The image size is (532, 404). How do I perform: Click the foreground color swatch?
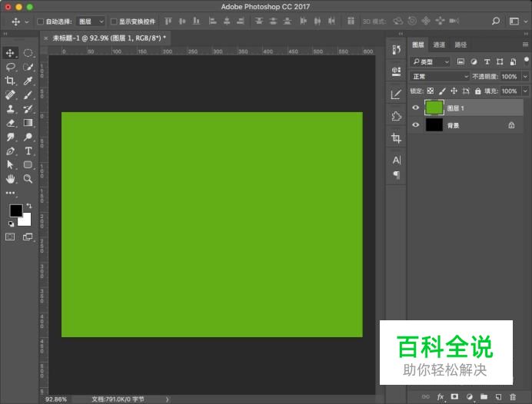(x=15, y=210)
